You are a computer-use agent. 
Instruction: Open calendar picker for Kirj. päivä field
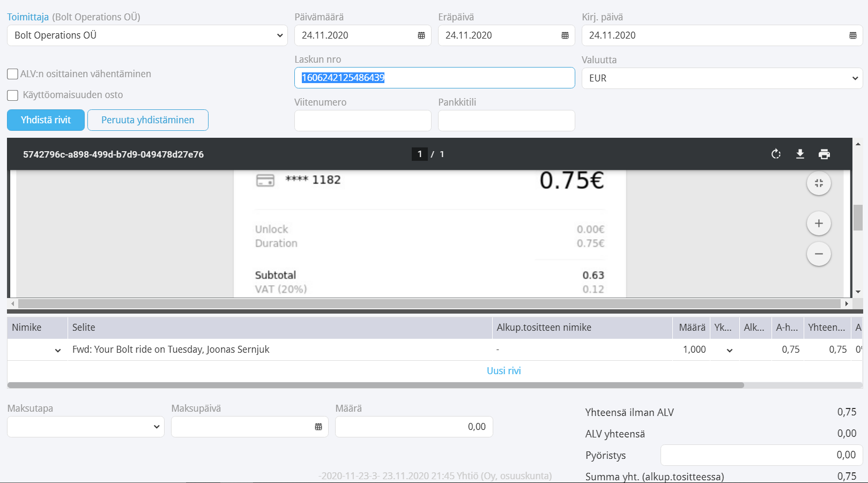tap(853, 35)
